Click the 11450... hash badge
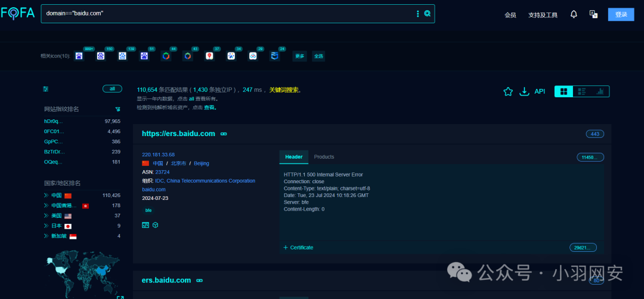Viewport: 644px width, 299px height. tap(590, 157)
